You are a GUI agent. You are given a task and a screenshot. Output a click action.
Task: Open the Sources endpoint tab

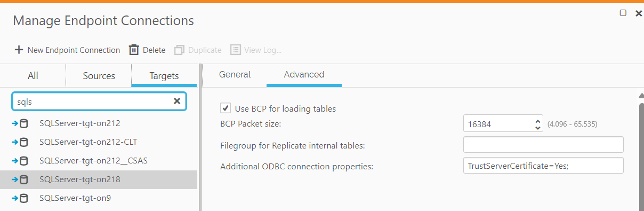pyautogui.click(x=99, y=76)
